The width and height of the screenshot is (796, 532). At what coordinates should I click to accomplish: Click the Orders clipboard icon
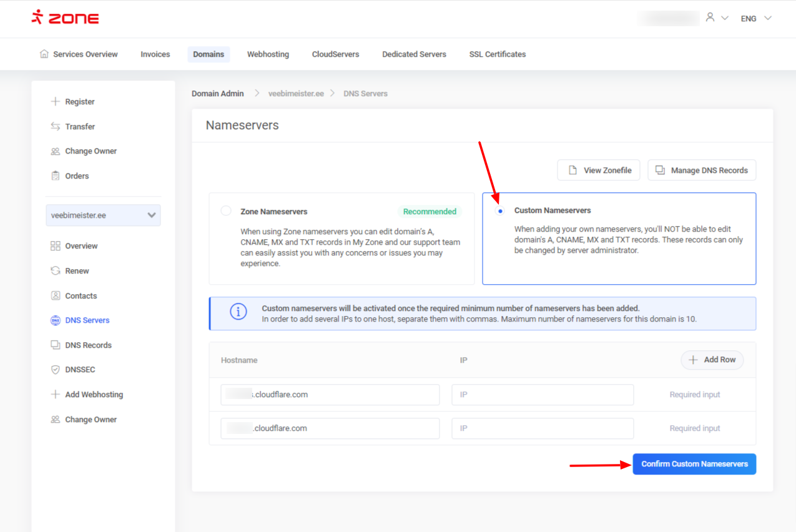56,176
